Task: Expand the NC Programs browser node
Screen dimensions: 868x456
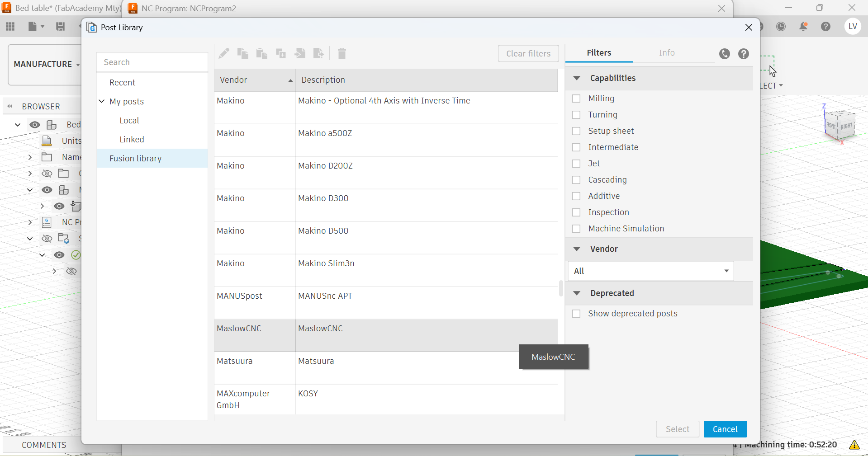Action: (x=30, y=222)
